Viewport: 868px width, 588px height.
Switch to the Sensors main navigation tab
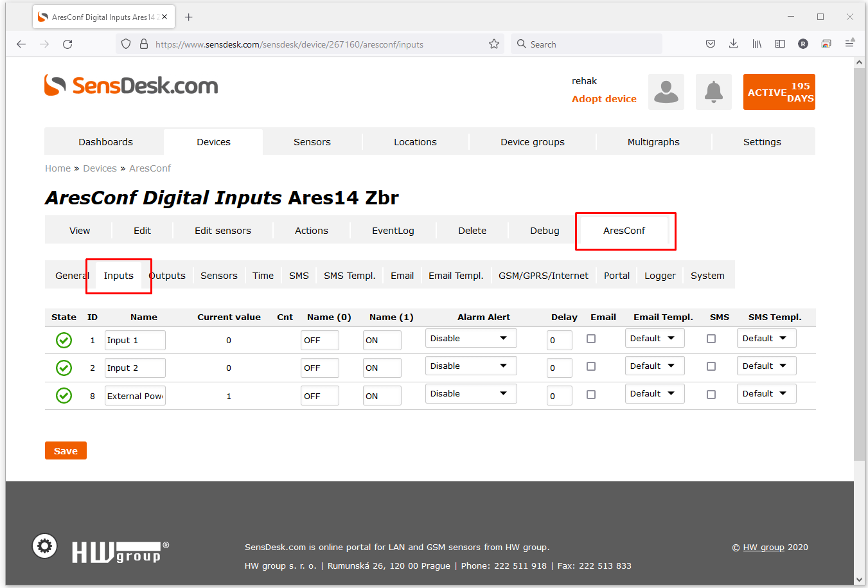coord(312,142)
